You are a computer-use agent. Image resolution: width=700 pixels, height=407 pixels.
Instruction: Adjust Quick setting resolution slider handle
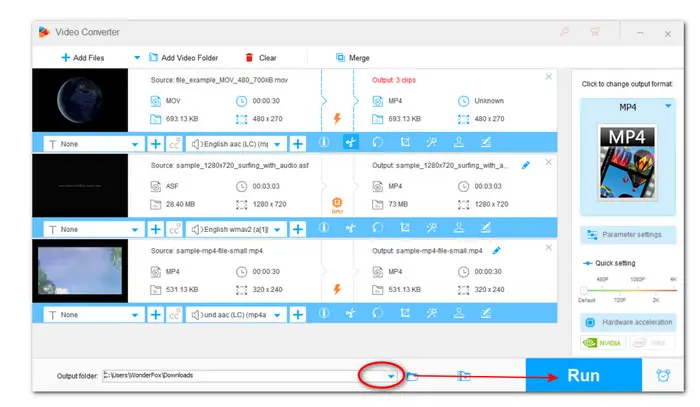[583, 291]
